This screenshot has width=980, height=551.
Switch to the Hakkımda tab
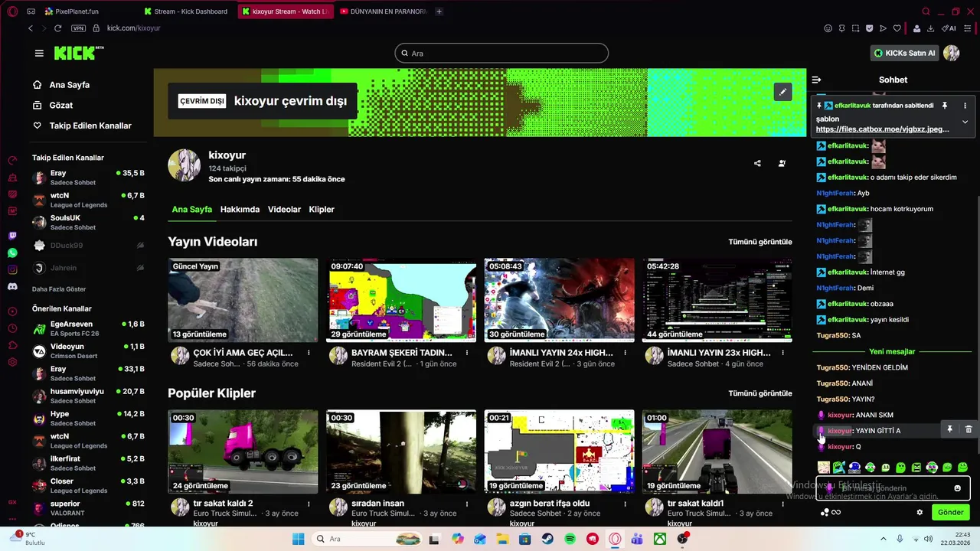pos(240,209)
